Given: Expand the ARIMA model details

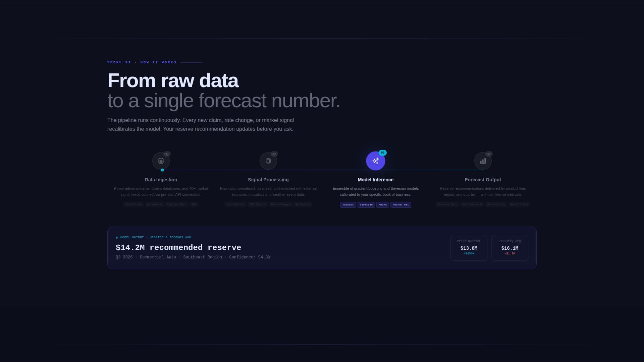Looking at the screenshot, I should coord(383,204).
